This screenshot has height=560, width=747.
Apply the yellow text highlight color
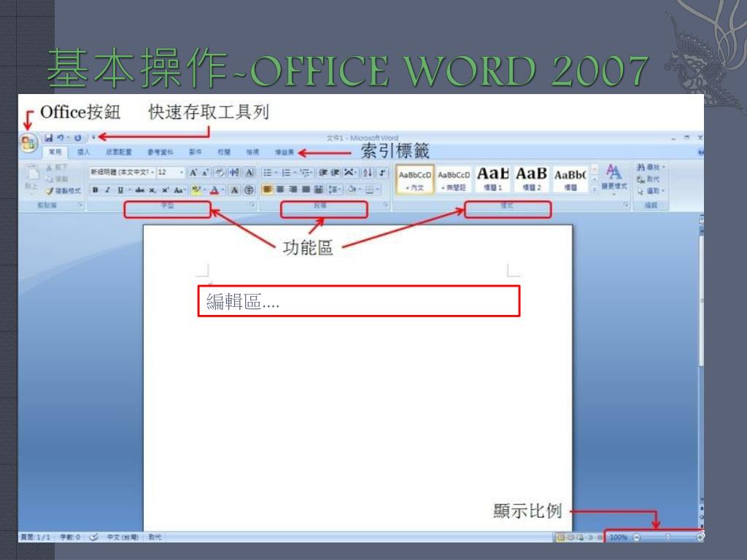196,190
